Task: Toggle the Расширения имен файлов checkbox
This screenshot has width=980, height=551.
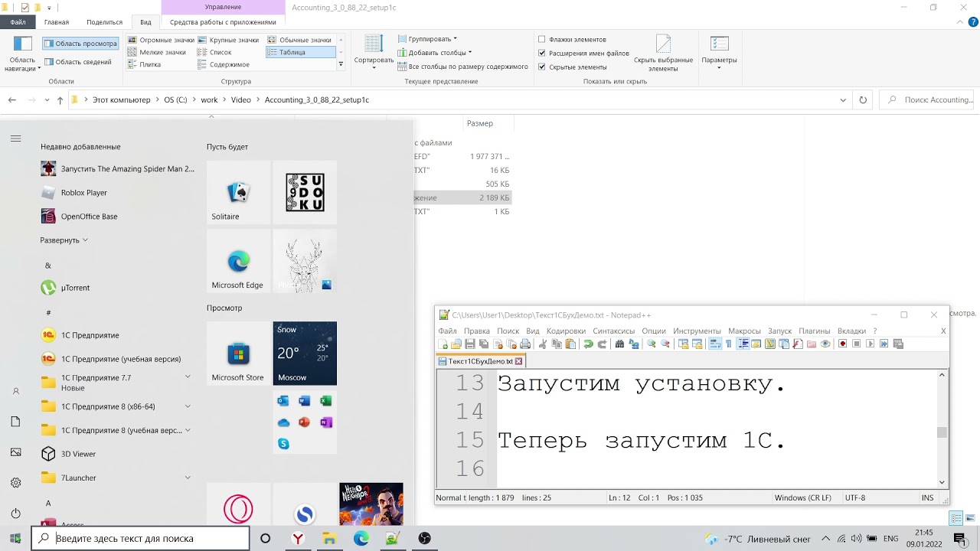Action: (x=542, y=54)
